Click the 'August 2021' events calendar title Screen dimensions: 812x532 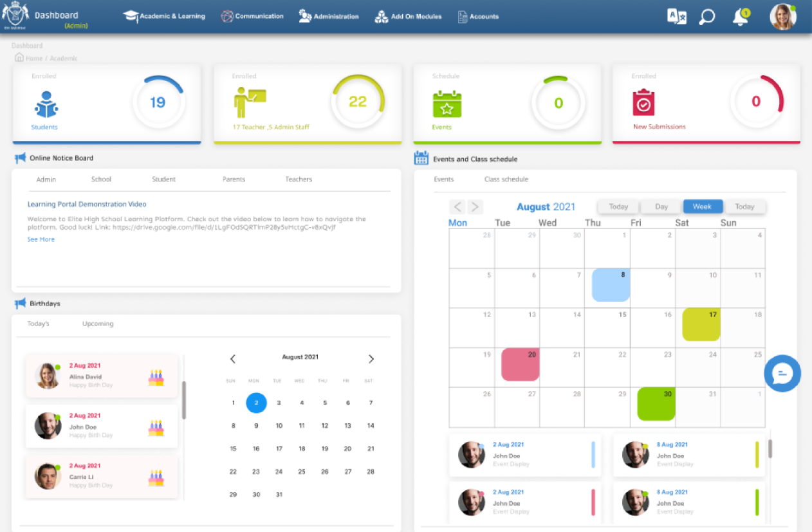tap(546, 206)
